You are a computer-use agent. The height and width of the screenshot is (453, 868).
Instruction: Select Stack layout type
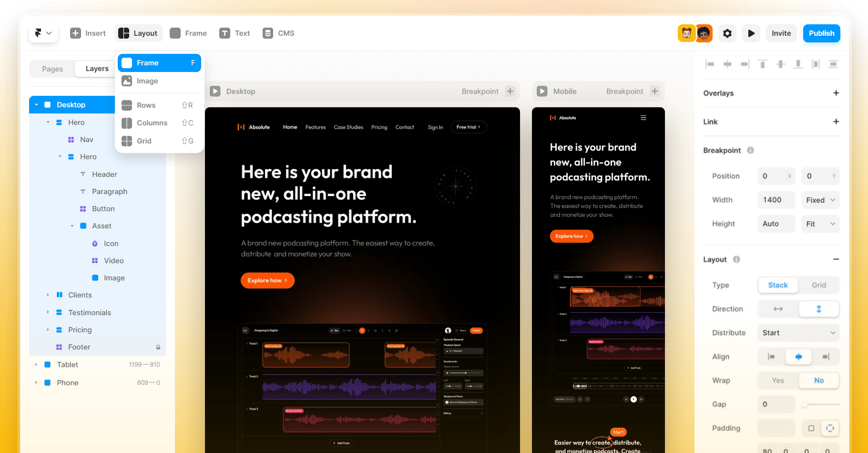pos(777,285)
